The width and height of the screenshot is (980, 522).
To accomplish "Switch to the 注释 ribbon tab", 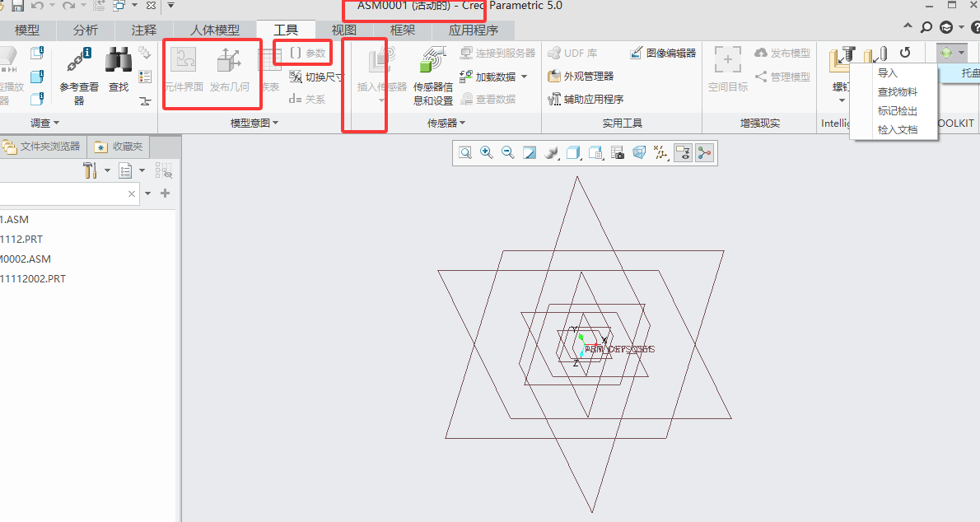I will point(144,30).
